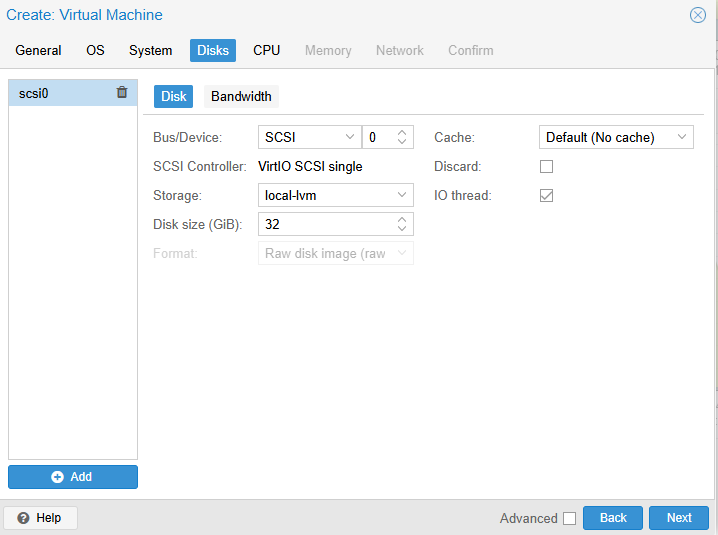Screen dimensions: 718x535
Task: Increment the device number spinner
Action: point(402,132)
